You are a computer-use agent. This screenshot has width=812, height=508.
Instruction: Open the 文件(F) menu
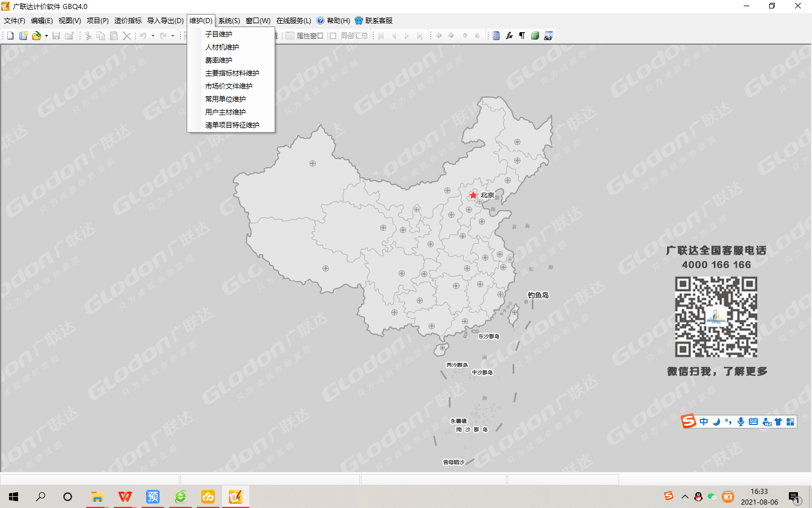click(15, 20)
